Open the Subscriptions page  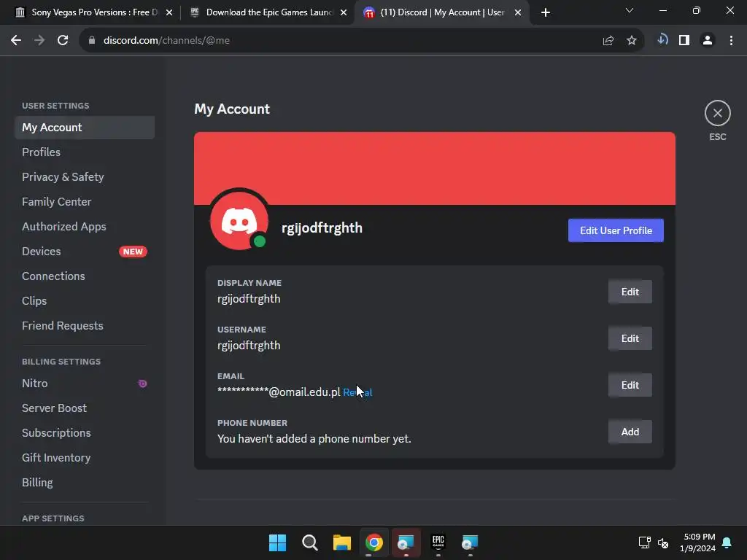pos(85,432)
